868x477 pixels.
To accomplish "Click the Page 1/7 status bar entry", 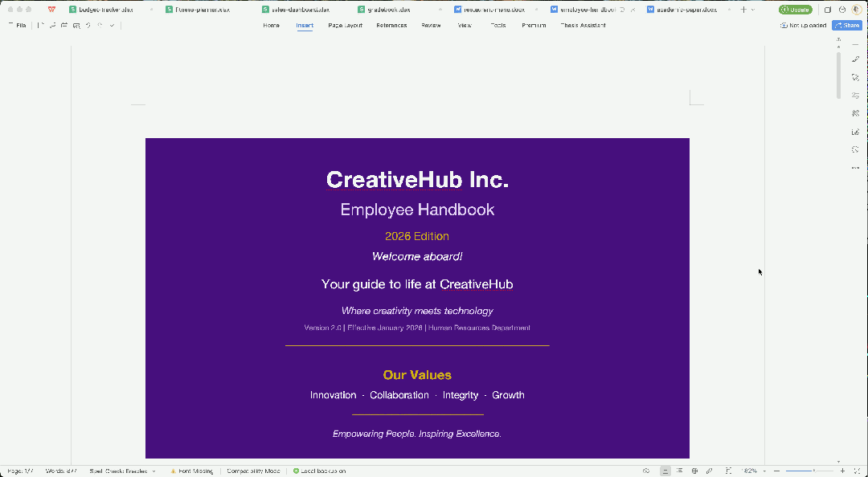I will [x=20, y=471].
